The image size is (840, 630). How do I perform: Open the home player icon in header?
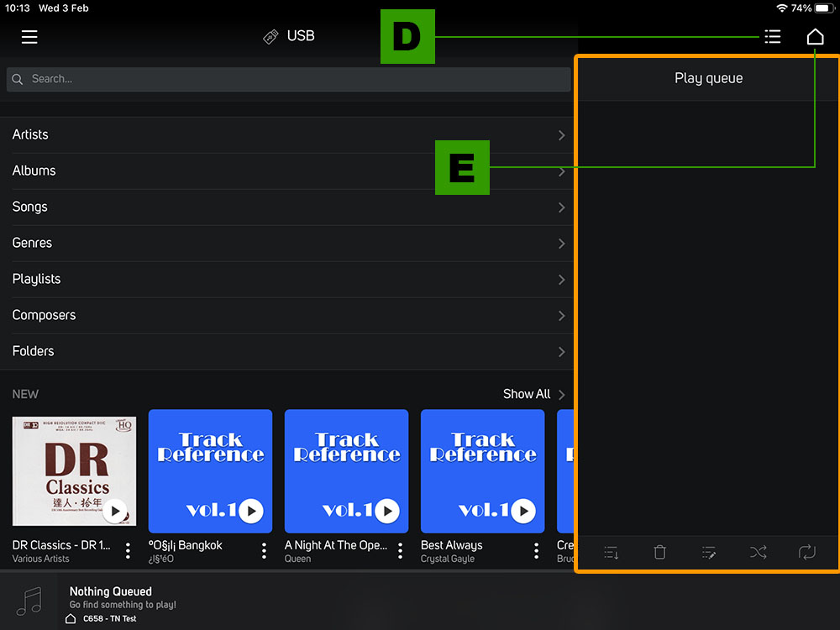pyautogui.click(x=815, y=37)
